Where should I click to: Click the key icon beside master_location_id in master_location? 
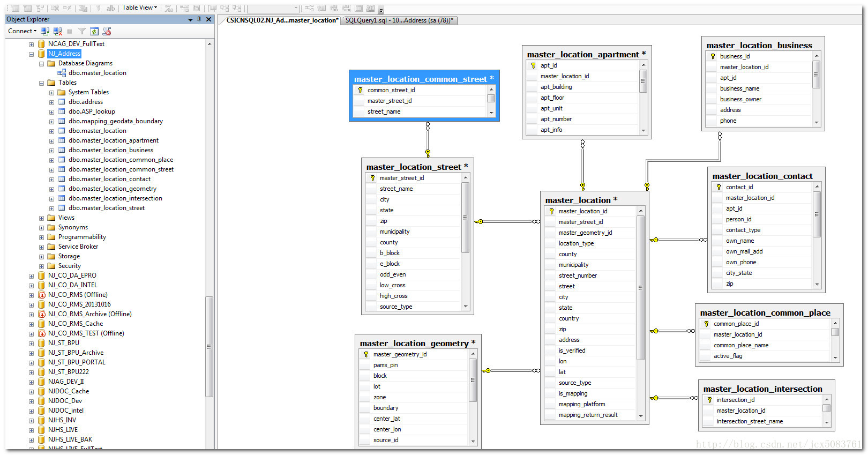click(551, 211)
